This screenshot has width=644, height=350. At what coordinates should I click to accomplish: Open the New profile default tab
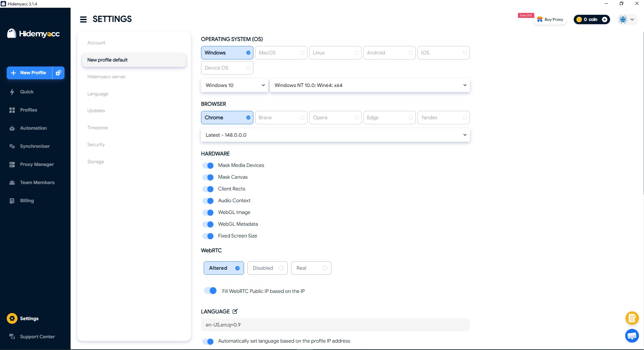134,60
